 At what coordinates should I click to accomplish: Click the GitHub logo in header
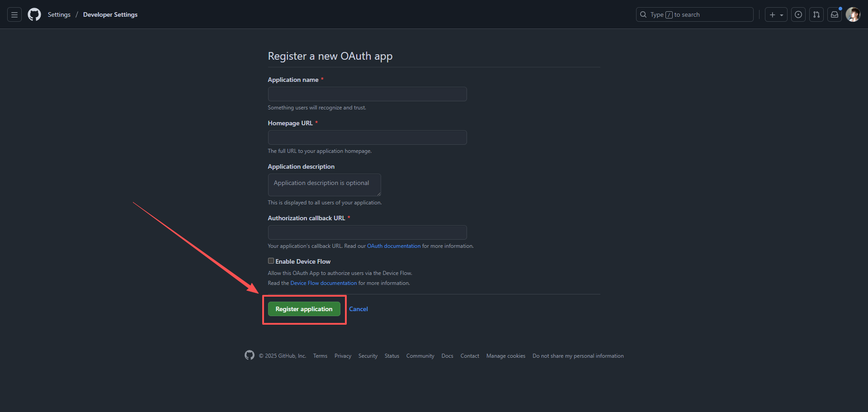pyautogui.click(x=34, y=15)
